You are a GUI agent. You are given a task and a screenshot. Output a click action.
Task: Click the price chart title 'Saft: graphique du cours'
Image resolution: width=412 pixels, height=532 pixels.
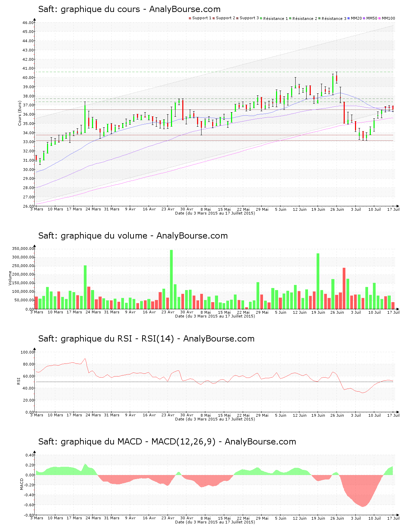pos(89,9)
